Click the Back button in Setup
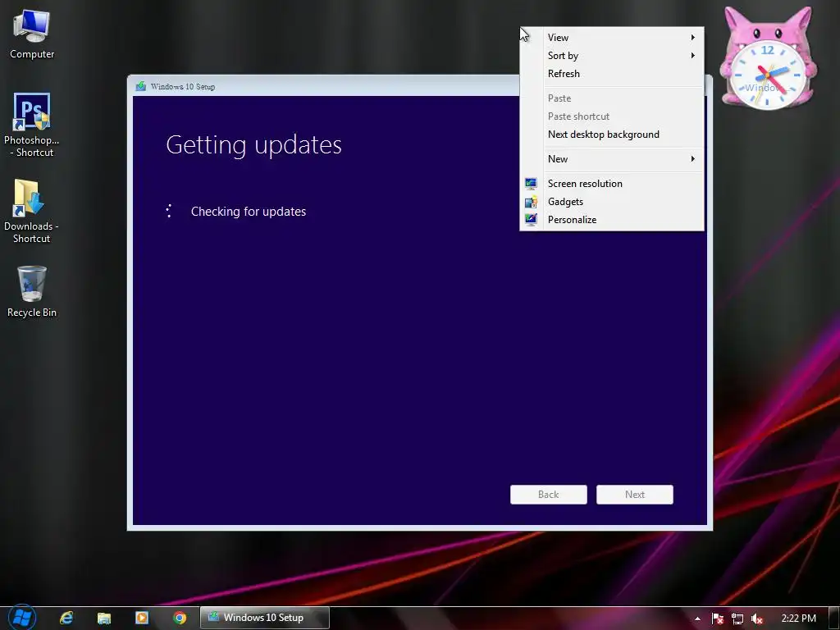This screenshot has height=630, width=840. 549,495
